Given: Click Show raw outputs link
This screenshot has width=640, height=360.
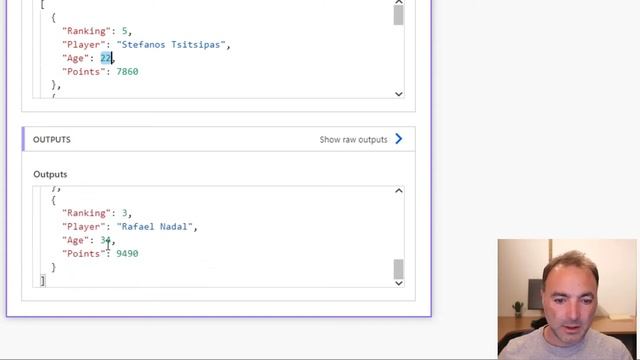Looking at the screenshot, I should click(x=353, y=140).
